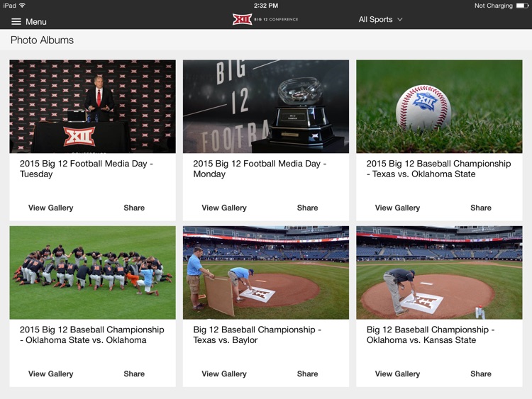Screen dimensions: 532x399
Task: Share the Football Media Day Monday album
Action: [307, 208]
